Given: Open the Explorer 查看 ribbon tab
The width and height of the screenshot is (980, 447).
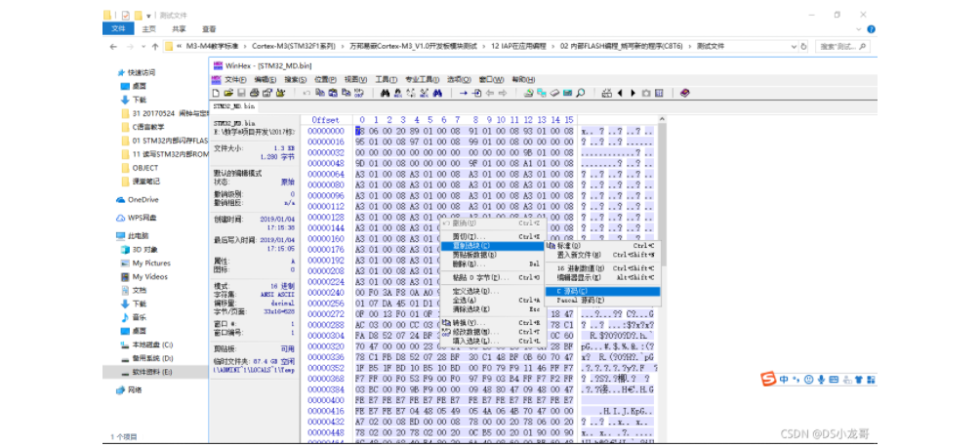Looking at the screenshot, I should (209, 28).
